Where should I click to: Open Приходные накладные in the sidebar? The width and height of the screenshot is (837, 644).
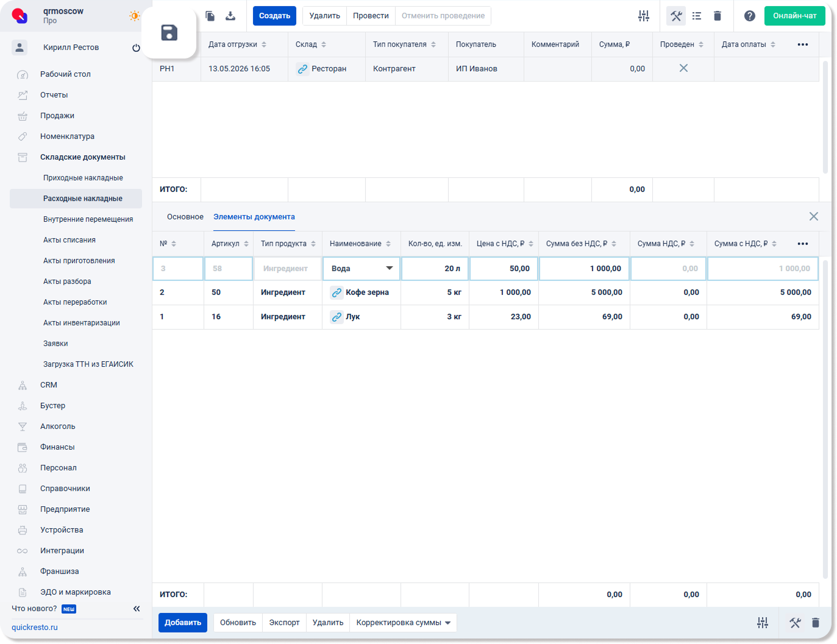pos(83,178)
